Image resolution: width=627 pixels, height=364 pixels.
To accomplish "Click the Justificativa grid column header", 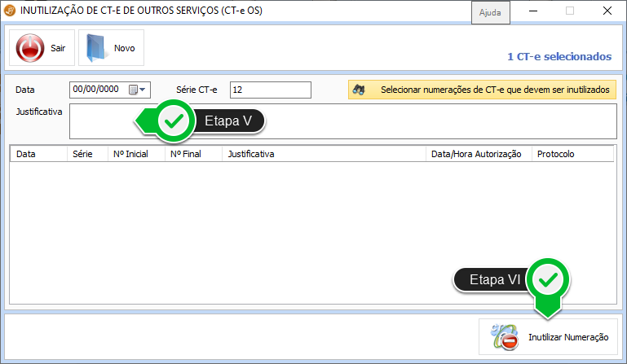I will point(323,154).
